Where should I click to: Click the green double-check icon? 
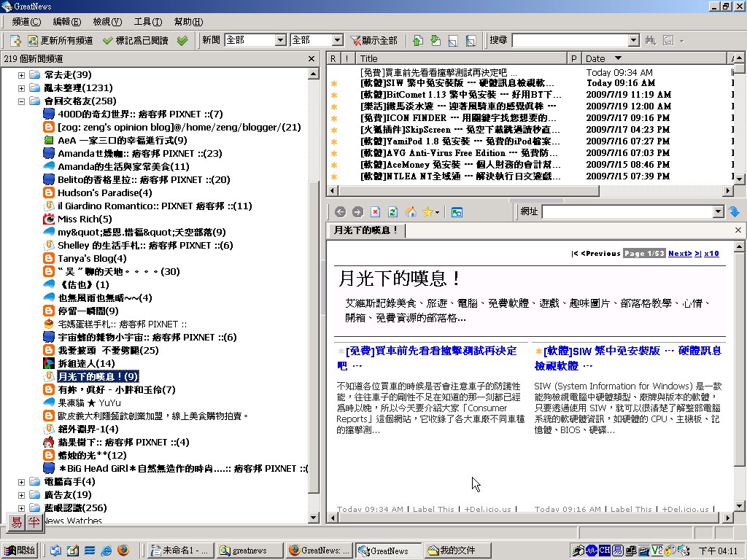click(182, 41)
